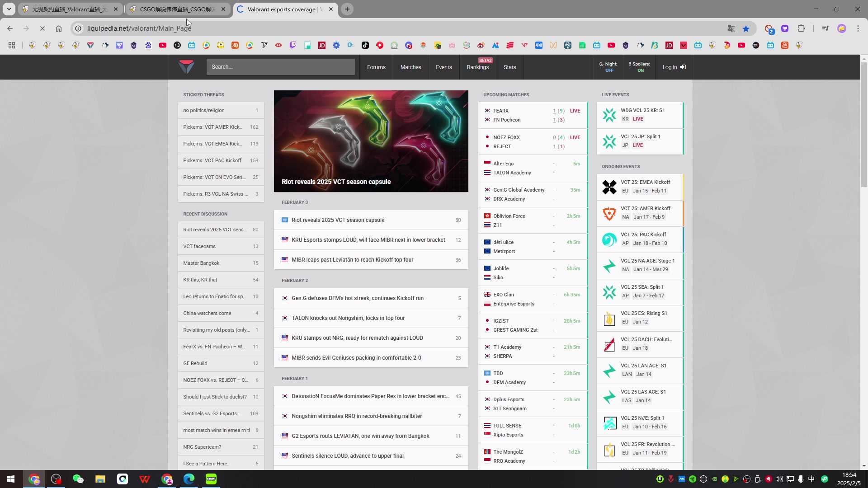Open EXO Clan vs Enterprise Esports match
Image resolution: width=868 pixels, height=488 pixels.
coord(533,299)
